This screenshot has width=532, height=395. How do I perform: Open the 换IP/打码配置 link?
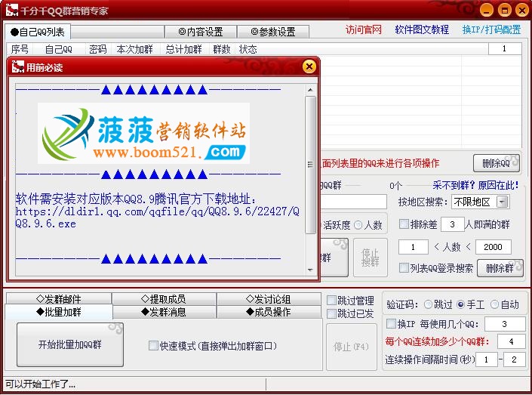pyautogui.click(x=491, y=30)
